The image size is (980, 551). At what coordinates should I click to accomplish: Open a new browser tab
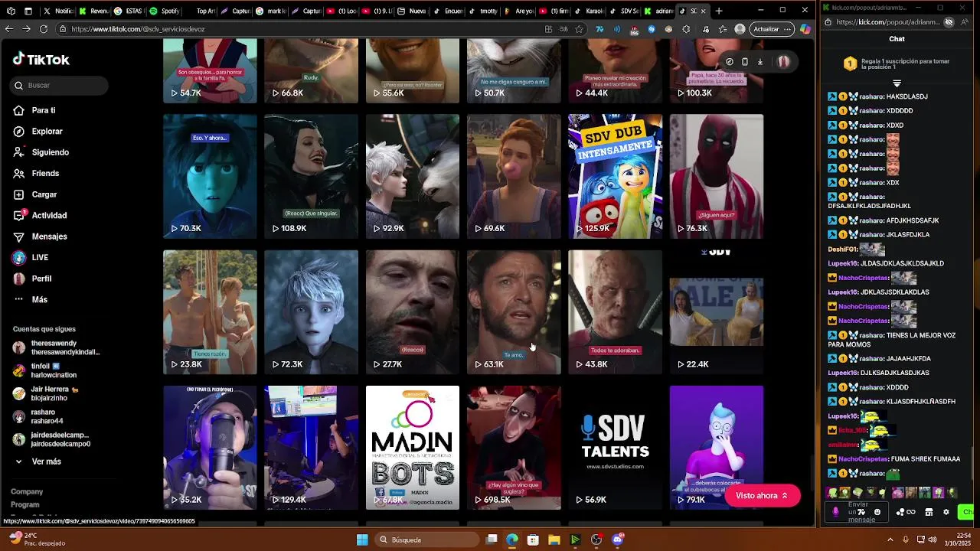click(x=718, y=11)
